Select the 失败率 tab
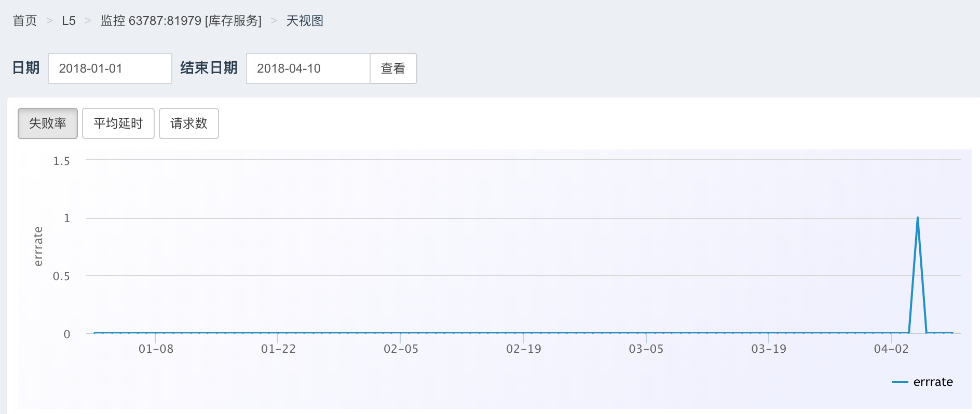This screenshot has width=980, height=414. [x=48, y=123]
